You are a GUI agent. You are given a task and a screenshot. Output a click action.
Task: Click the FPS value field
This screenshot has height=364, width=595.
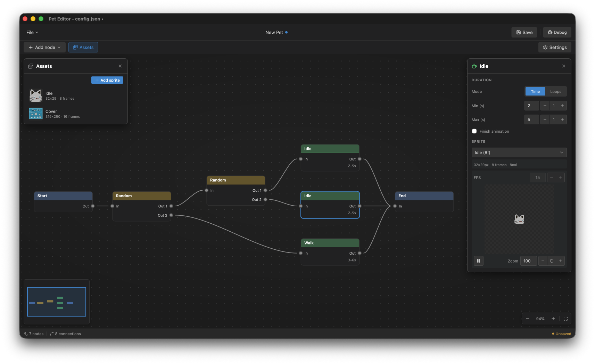click(537, 177)
